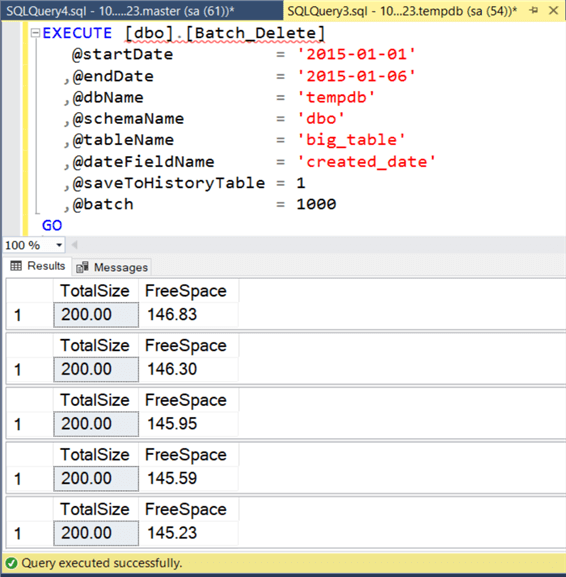Select the SQLQuery4.sql master tab

tap(120, 11)
